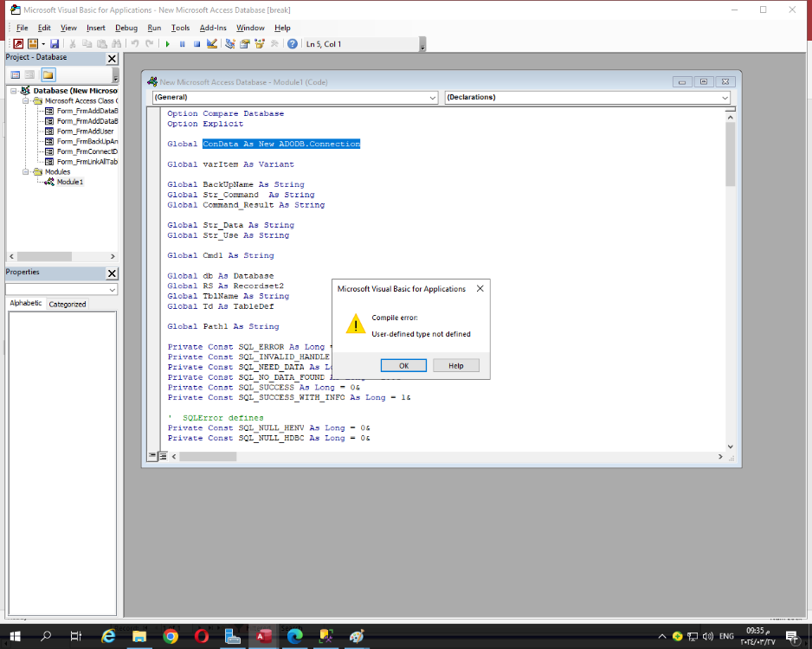
Task: Click the Toolbox hammer icon
Action: point(274,44)
